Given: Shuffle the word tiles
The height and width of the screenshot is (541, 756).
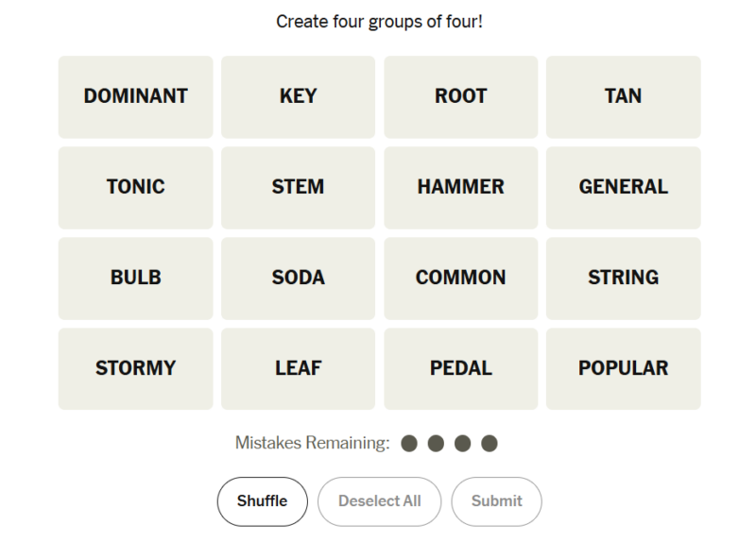Looking at the screenshot, I should click(262, 501).
